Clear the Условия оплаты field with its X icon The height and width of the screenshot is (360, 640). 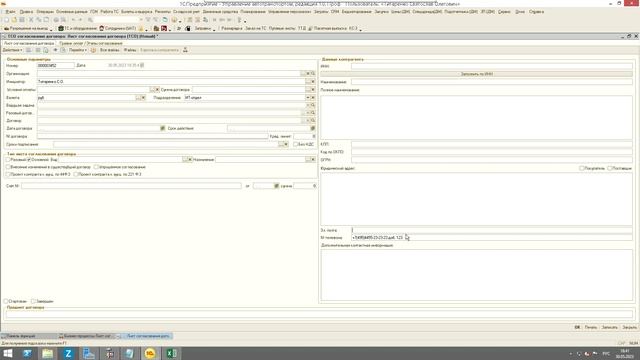tap(157, 89)
